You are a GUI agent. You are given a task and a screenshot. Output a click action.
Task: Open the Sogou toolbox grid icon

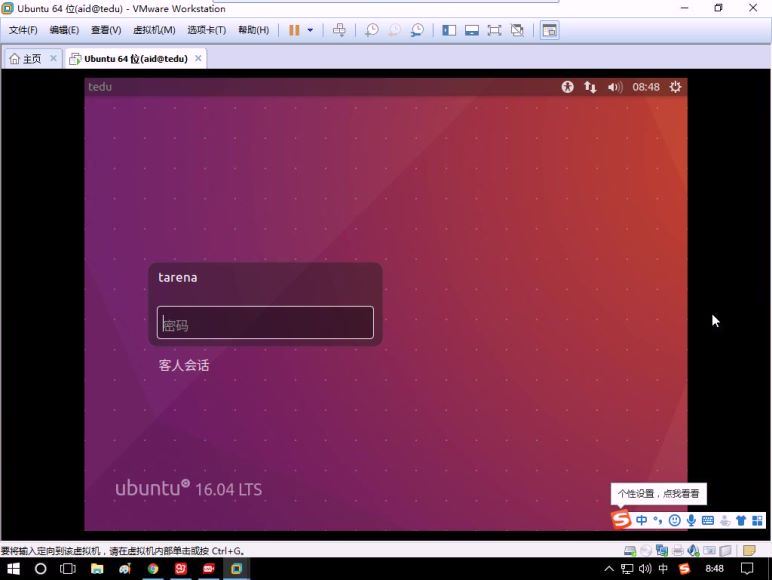757,520
